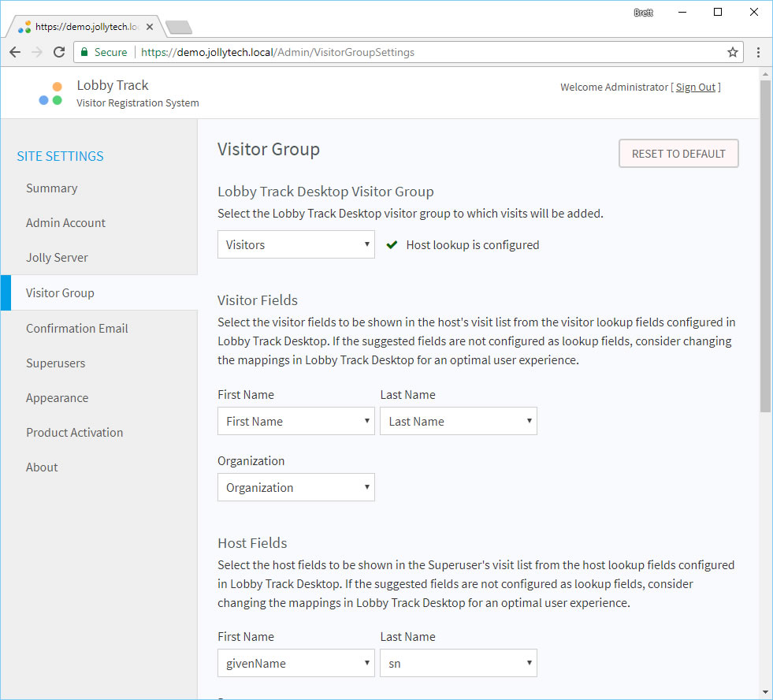Minimize the browser window
This screenshot has width=773, height=700.
[682, 13]
